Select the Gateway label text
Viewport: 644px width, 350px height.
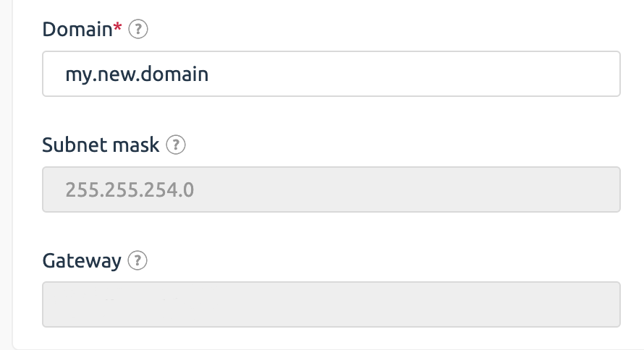tap(82, 261)
